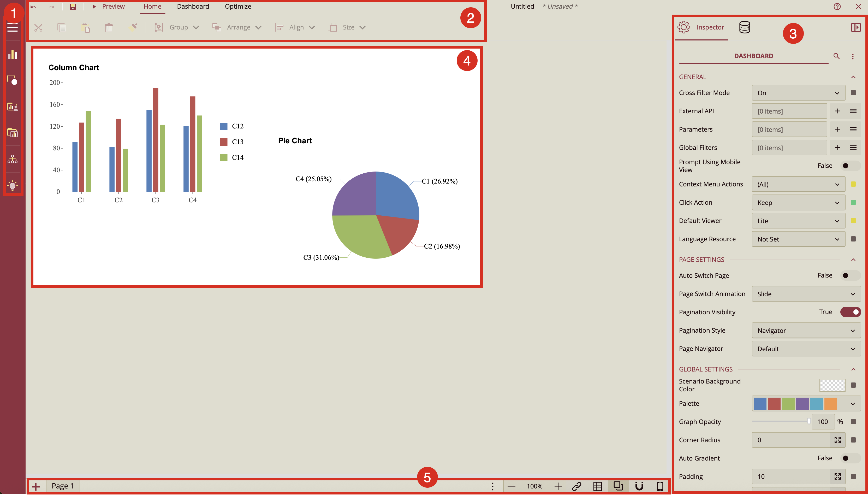Switch to the Dashboard tab

click(x=192, y=6)
